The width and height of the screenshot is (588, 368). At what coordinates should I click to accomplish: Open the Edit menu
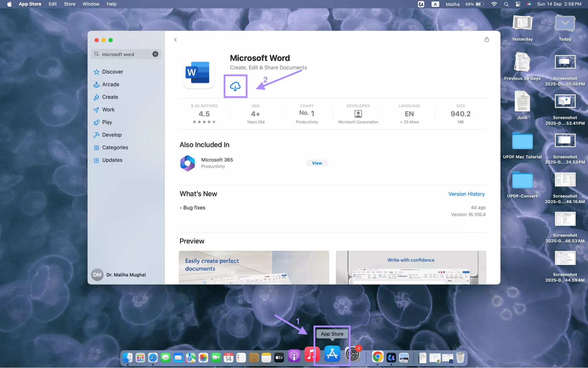(53, 4)
